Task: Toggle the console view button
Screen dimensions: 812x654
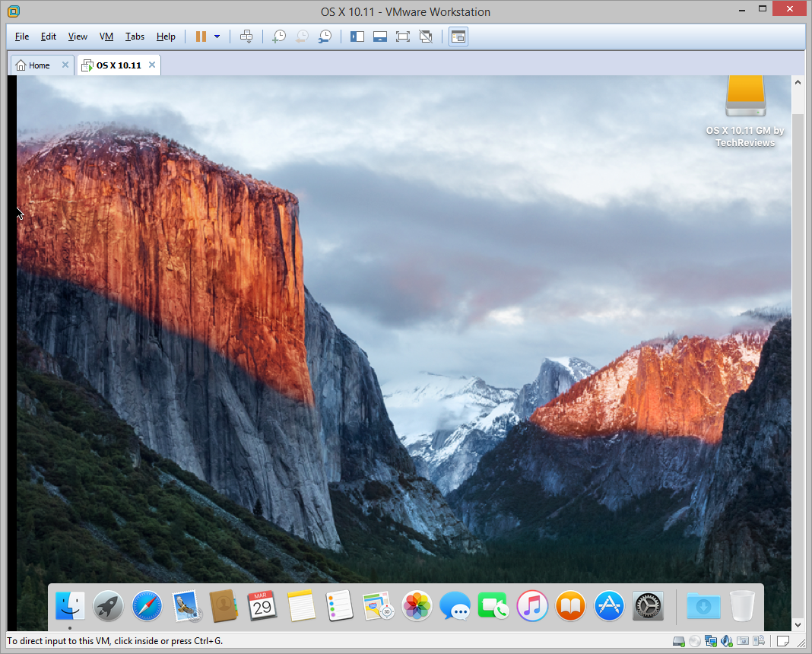Action: coord(458,37)
